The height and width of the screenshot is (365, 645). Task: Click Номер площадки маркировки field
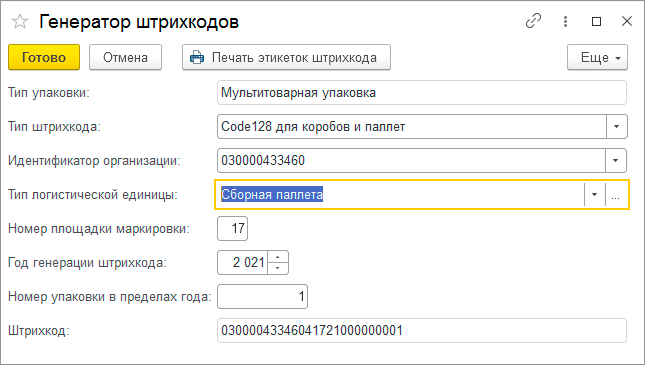(232, 228)
